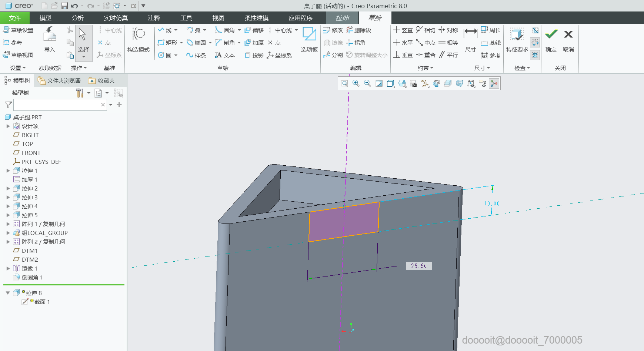Cancel the sketch with the 取消 X icon
Screen dimensions: 644x351
[568, 35]
